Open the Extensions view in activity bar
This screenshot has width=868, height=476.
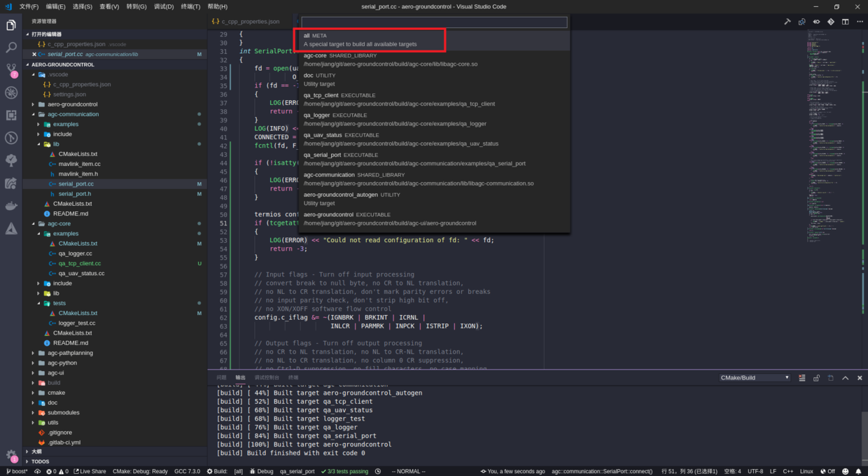pyautogui.click(x=11, y=115)
